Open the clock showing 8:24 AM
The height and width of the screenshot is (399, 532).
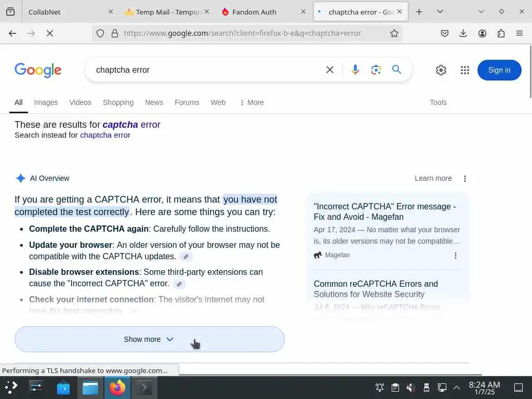(484, 388)
